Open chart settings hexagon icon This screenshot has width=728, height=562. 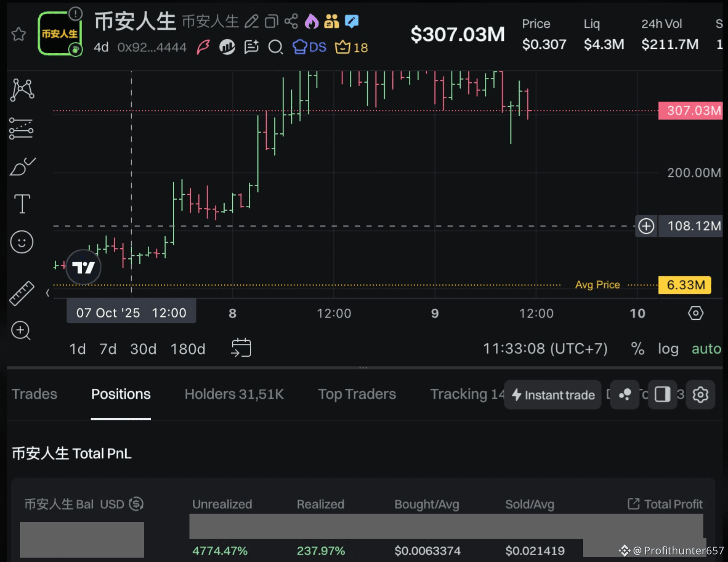coord(695,313)
